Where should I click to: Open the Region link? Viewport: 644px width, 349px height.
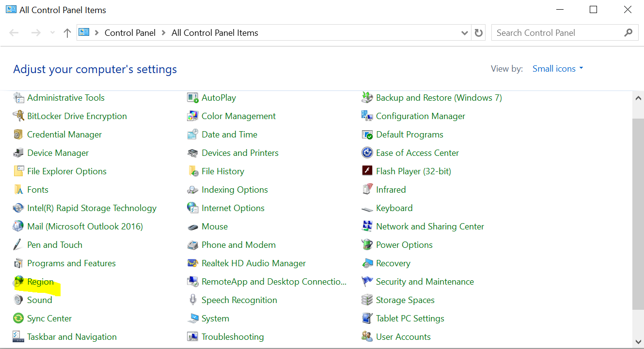pos(40,282)
